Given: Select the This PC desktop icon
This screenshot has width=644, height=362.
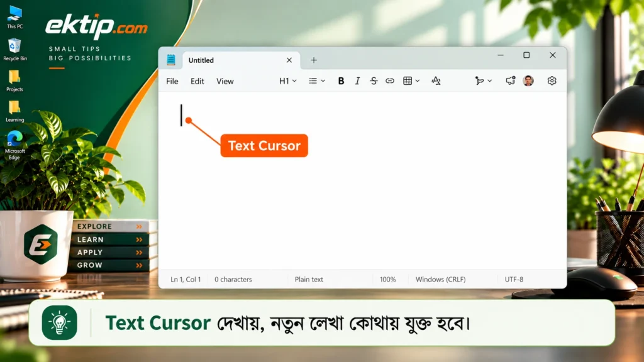Looking at the screenshot, I should [x=15, y=17].
